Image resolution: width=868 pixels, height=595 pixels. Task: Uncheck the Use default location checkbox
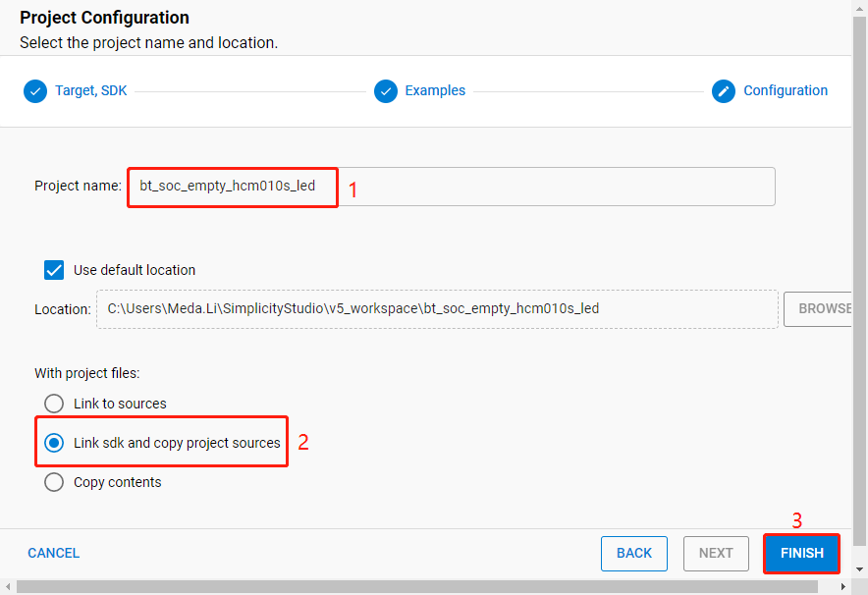54,270
